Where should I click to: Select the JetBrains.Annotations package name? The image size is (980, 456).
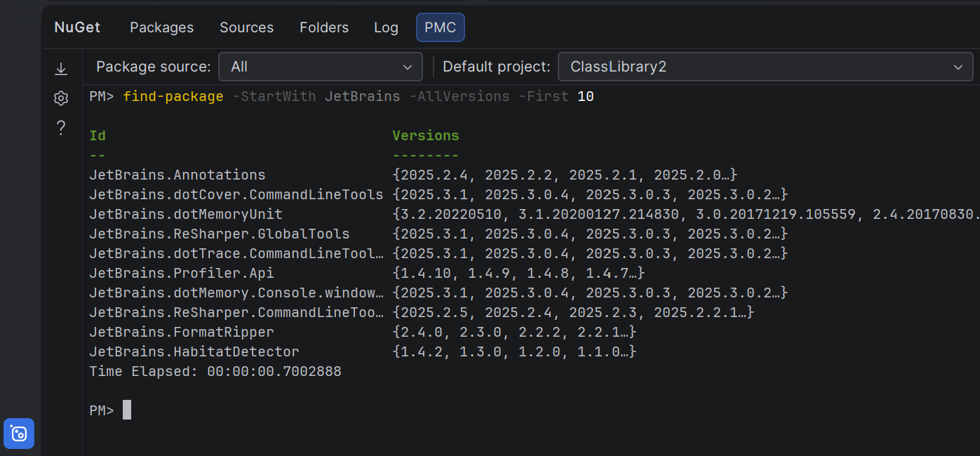(177, 175)
